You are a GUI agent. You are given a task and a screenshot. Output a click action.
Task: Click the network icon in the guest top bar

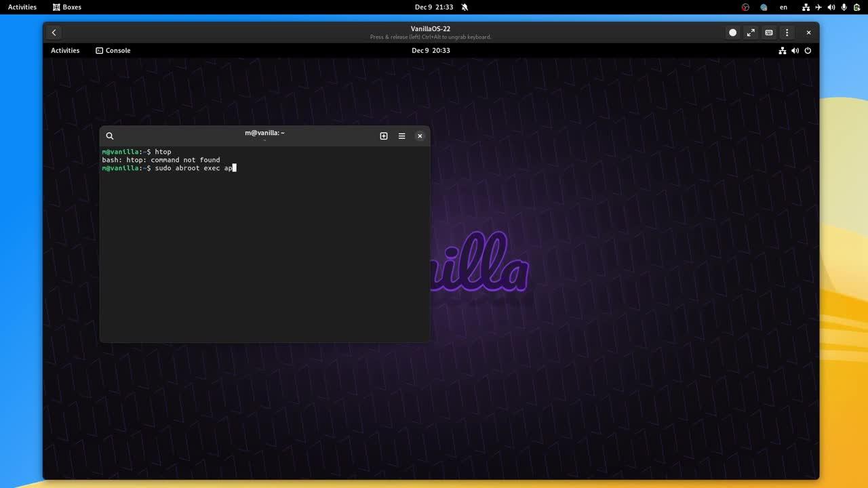click(x=783, y=50)
